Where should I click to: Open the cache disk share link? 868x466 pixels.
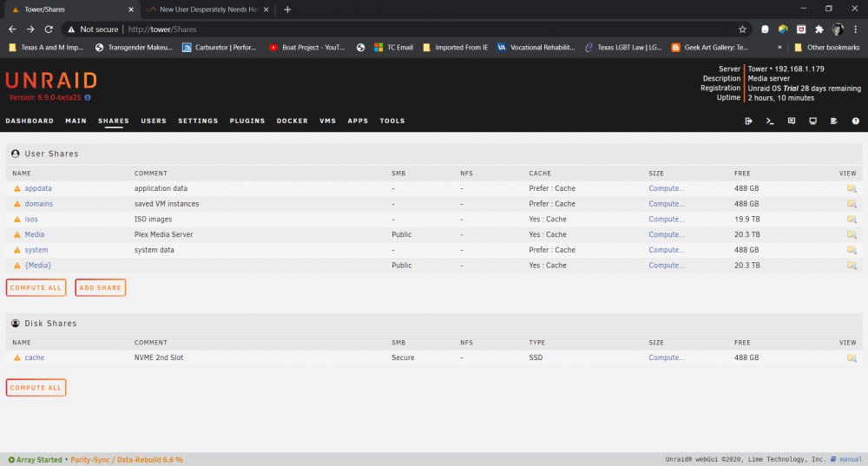point(35,358)
